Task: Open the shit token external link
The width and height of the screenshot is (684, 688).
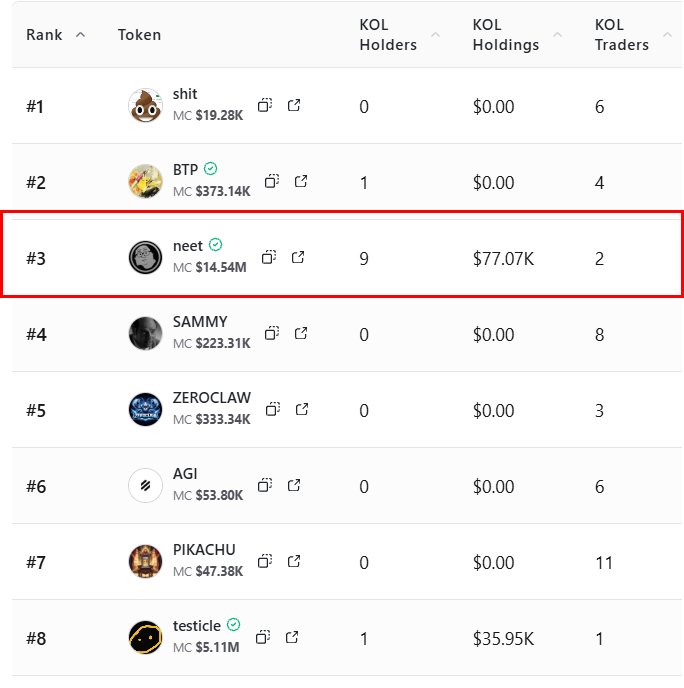Action: (294, 105)
